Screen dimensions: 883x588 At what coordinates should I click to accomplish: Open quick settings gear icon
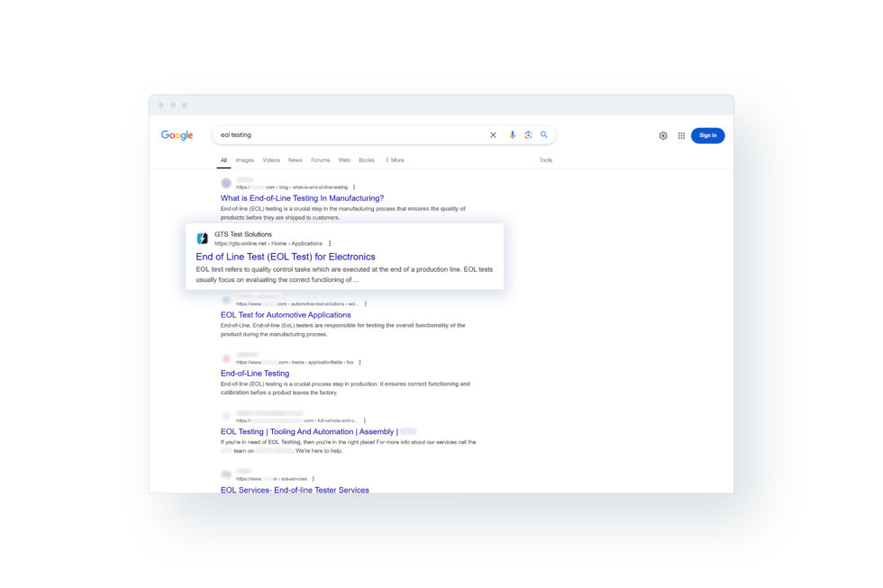coord(663,136)
